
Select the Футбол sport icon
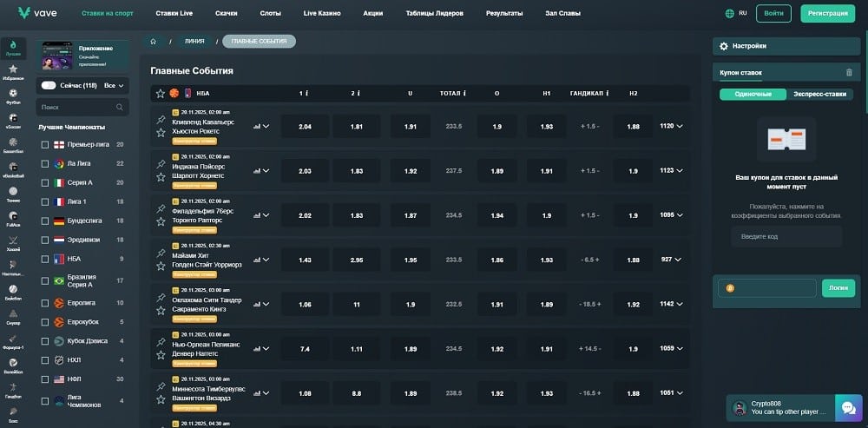point(13,97)
